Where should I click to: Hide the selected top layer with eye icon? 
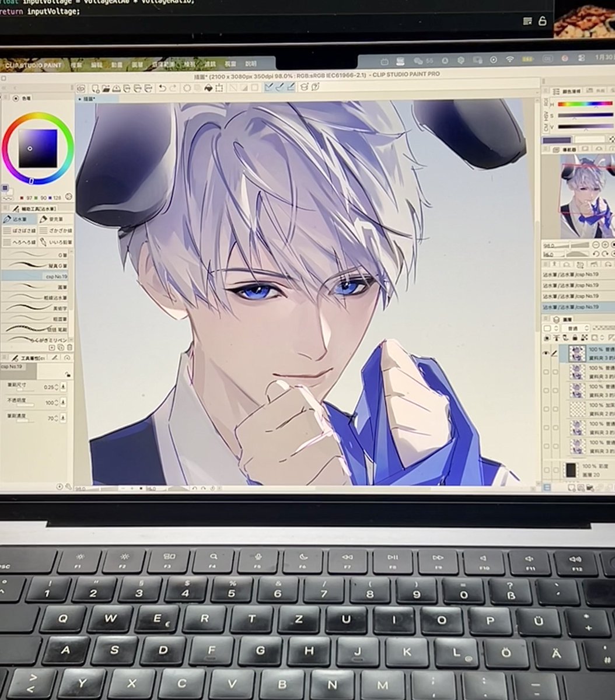(546, 353)
